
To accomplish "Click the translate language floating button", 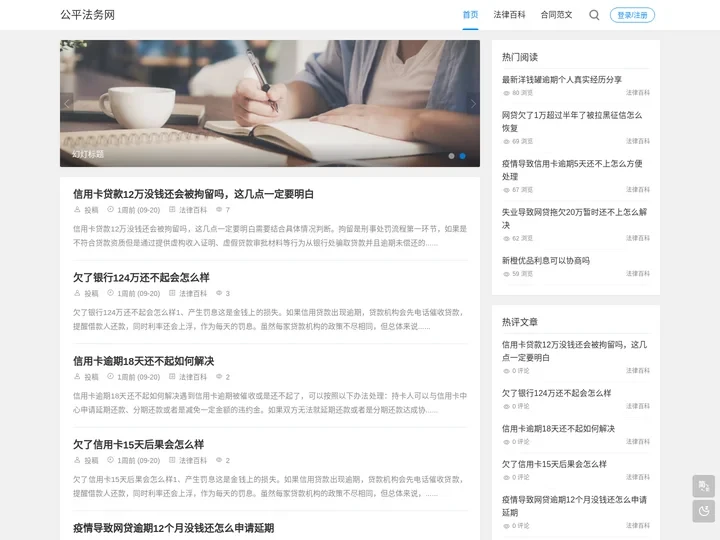I will 703,486.
